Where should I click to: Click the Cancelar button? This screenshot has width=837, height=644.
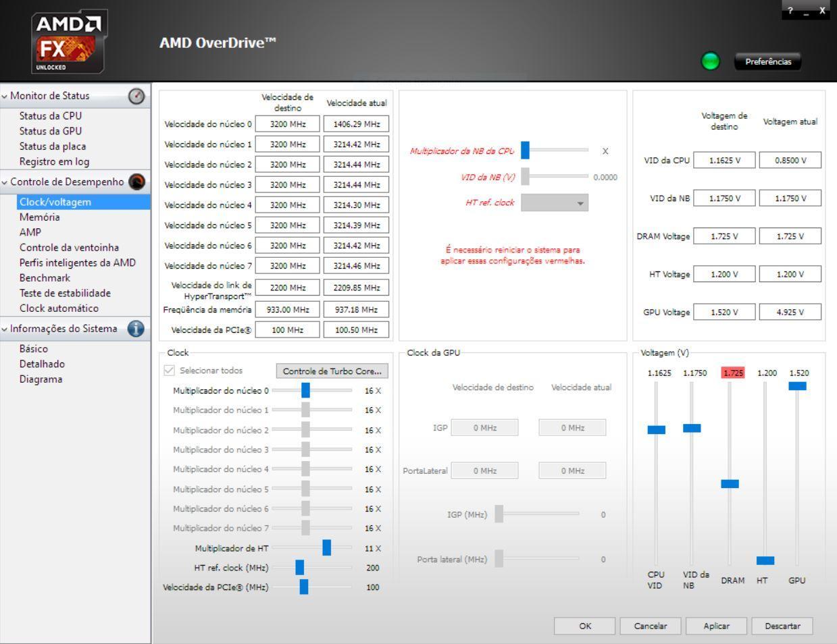point(651,626)
